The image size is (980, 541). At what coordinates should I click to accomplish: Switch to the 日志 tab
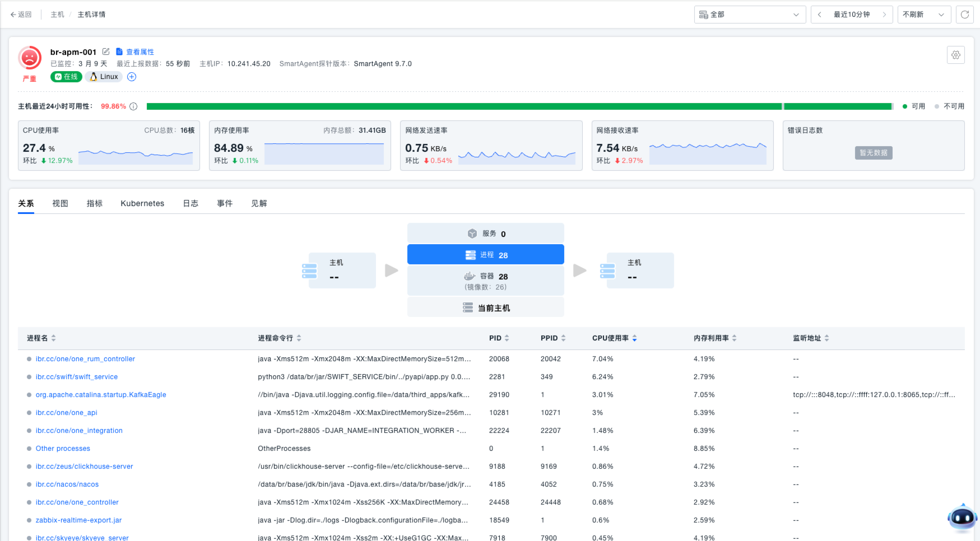[191, 203]
